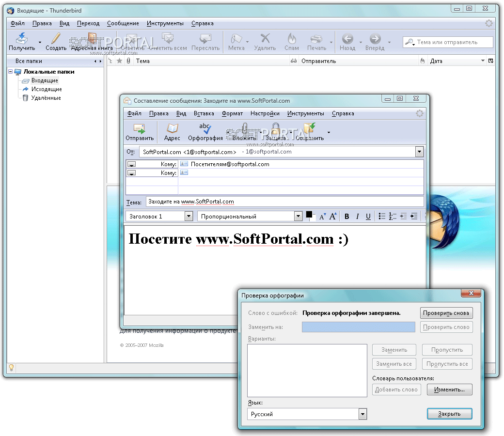This screenshot has width=504, height=436.
Task: Open the От sender account dropdown
Action: 419,152
